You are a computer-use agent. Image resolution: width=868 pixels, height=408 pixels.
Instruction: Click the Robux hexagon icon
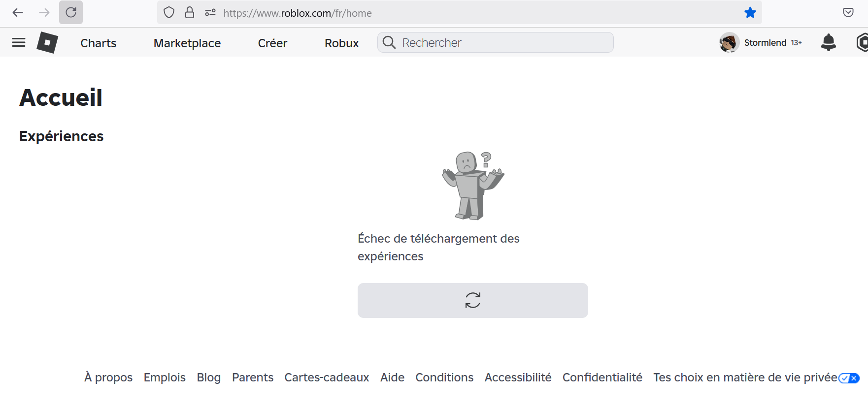[862, 43]
